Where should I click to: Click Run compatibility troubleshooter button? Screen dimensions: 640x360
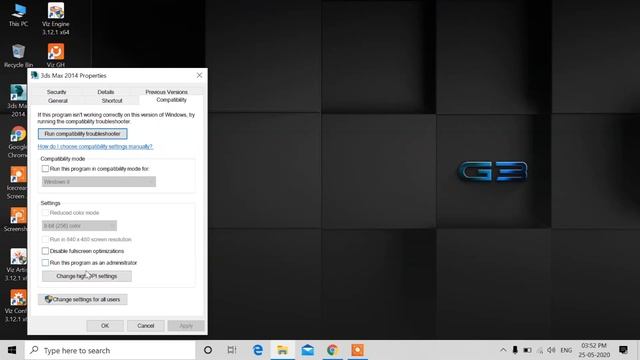coord(82,134)
